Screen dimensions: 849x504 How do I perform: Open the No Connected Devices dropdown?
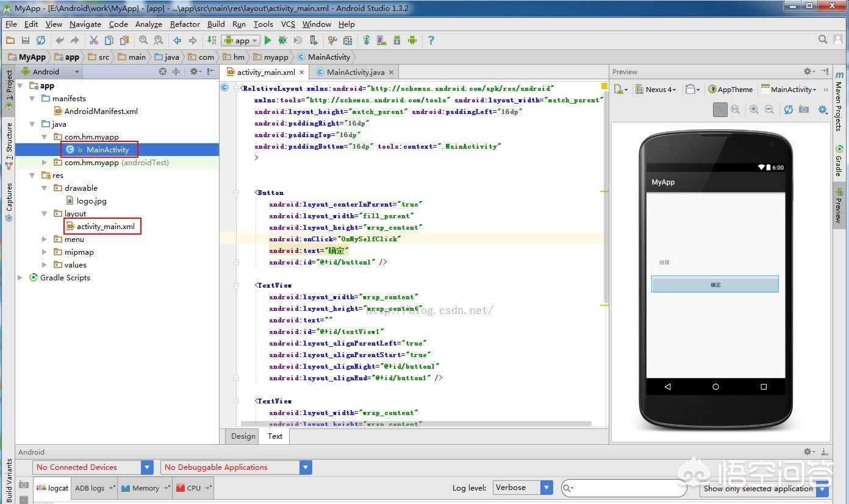pos(93,467)
